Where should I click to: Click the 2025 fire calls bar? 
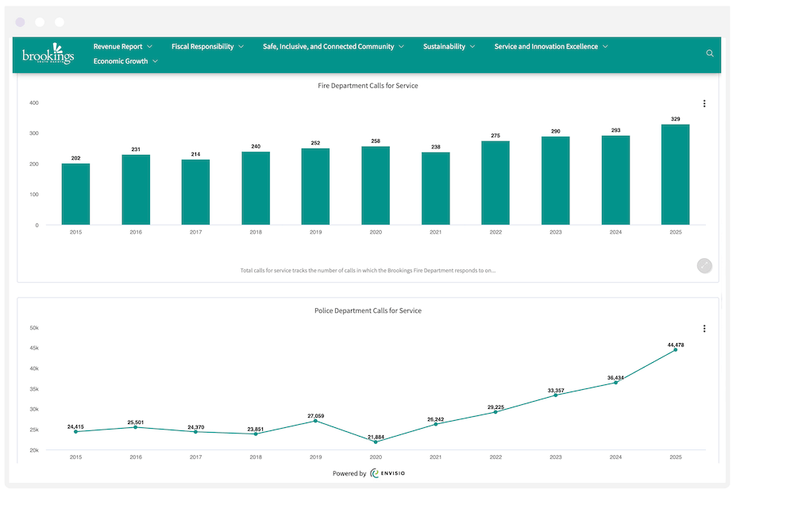[x=675, y=175]
